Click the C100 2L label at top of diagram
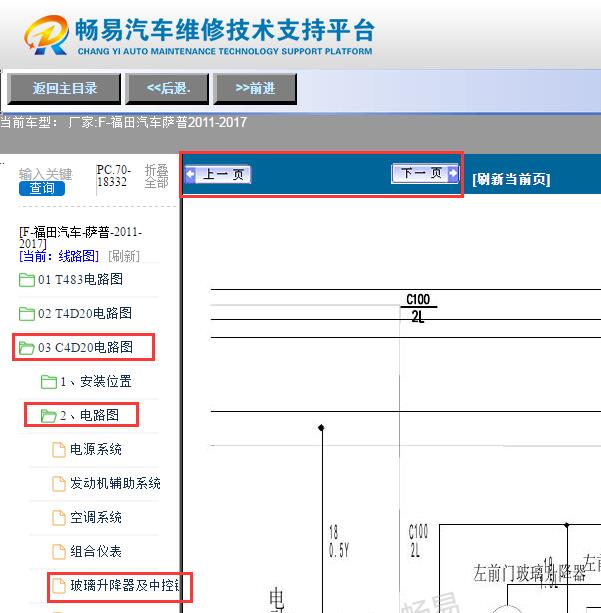Viewport: 601px width, 613px height. 418,308
